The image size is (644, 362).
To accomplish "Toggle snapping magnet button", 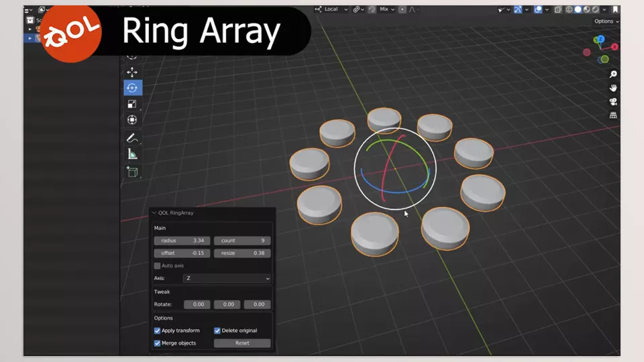I will [372, 9].
